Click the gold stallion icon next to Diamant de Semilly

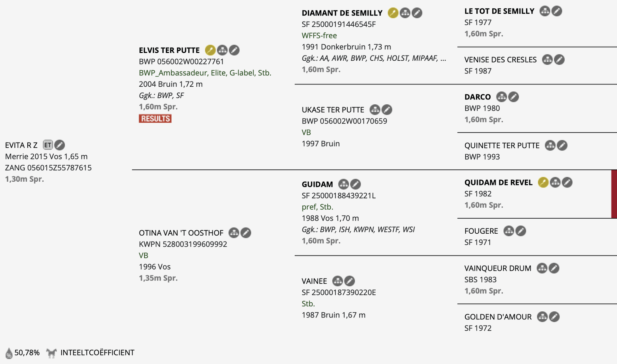pos(393,13)
